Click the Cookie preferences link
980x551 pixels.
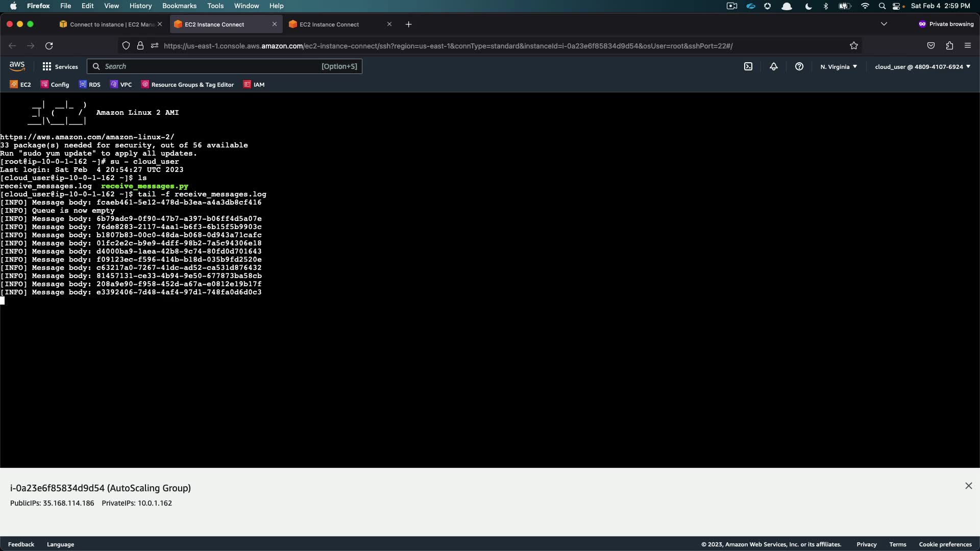pos(945,544)
